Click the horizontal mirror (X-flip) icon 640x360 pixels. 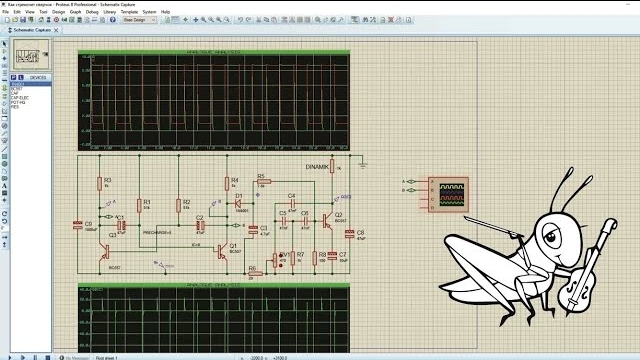pyautogui.click(x=4, y=237)
